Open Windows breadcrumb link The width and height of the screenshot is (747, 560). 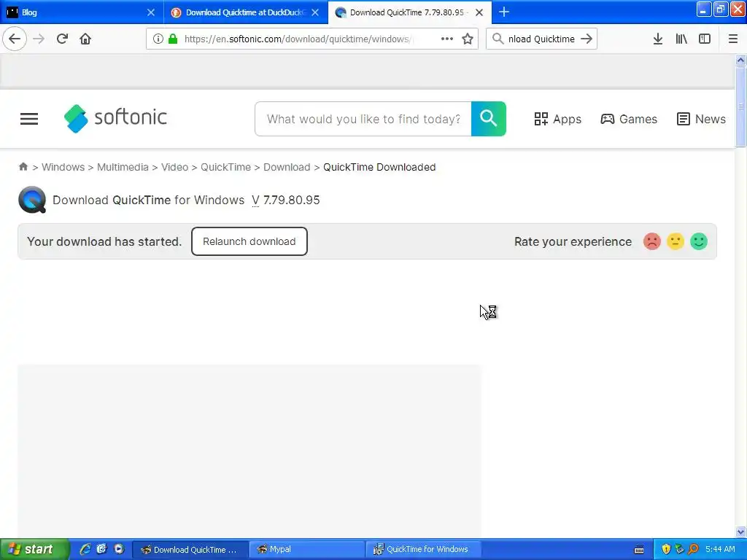63,167
